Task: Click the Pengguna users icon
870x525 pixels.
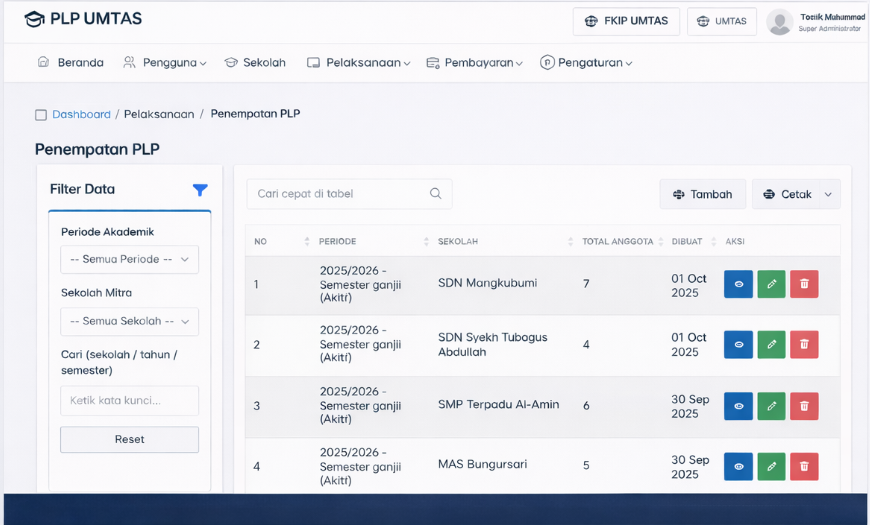Action: point(129,62)
